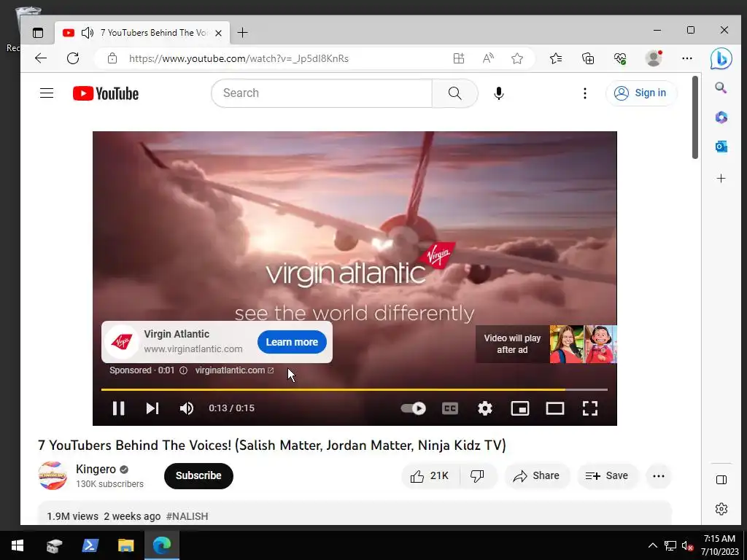Enable theater mode in player
747x560 pixels.
tap(555, 408)
